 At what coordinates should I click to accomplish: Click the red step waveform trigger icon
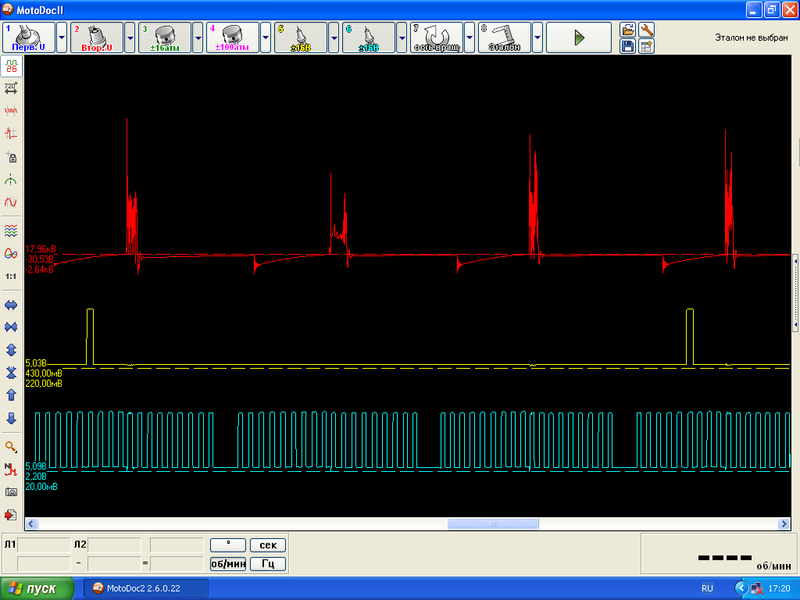(11, 134)
